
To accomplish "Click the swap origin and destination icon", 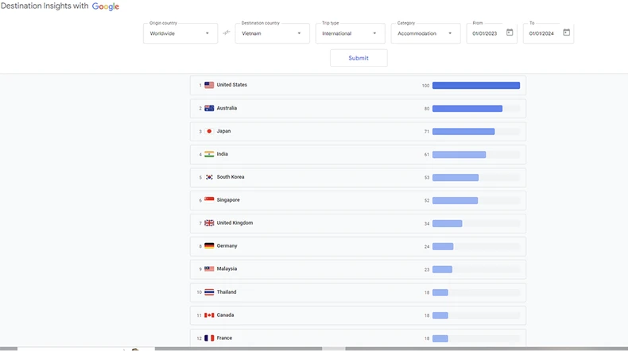I will point(227,33).
